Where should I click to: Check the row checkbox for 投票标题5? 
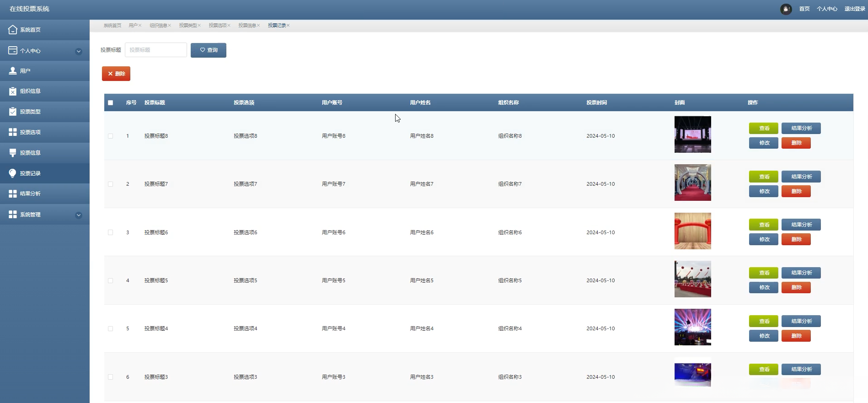(x=110, y=280)
